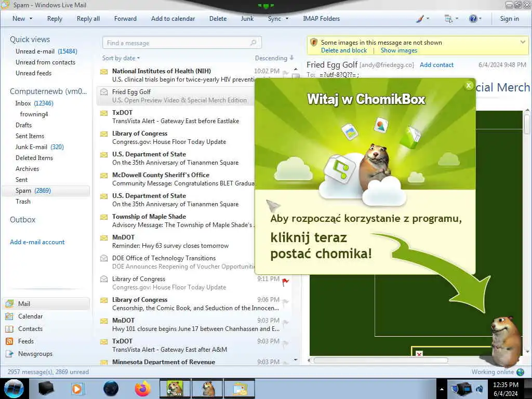Viewport: 532px width, 399px height.
Task: Click the Windows Start orb
Action: coord(14,389)
